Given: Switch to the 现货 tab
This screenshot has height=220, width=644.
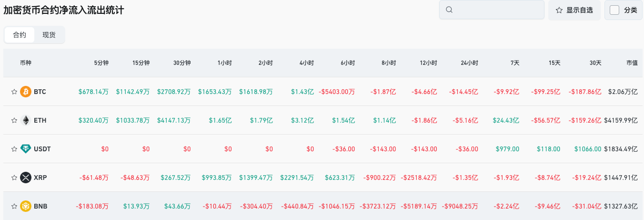Looking at the screenshot, I should 49,35.
